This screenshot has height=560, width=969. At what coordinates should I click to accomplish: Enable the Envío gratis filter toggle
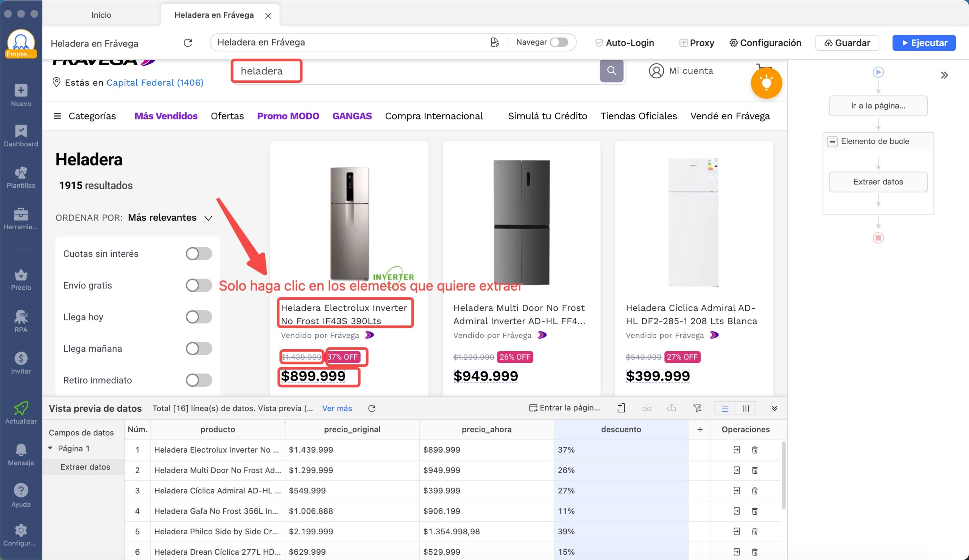198,285
